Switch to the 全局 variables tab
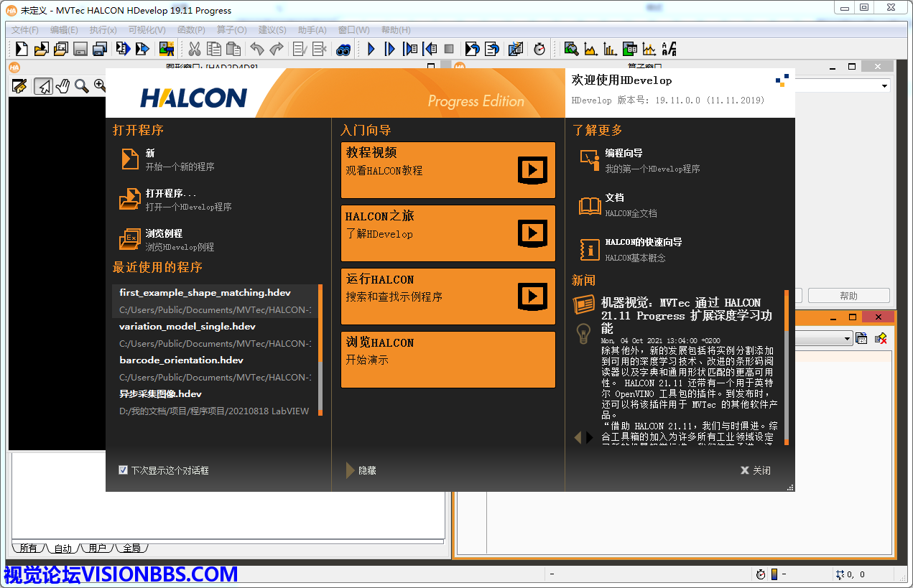 point(131,548)
